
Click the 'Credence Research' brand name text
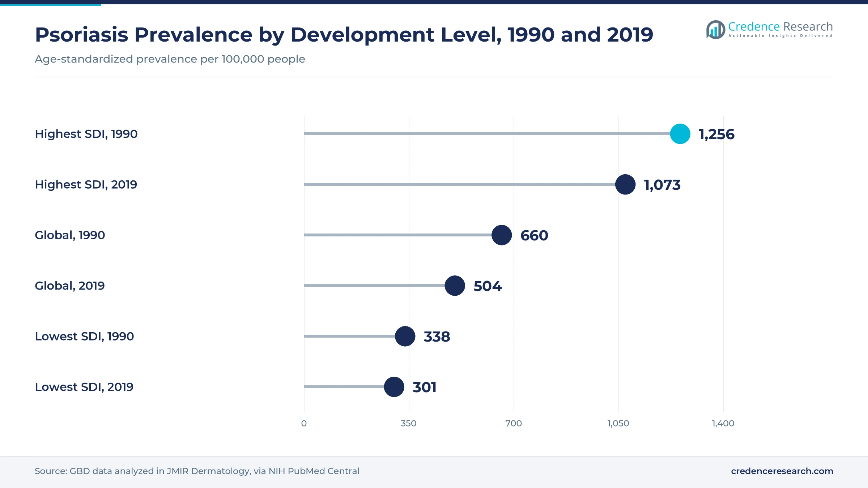pyautogui.click(x=780, y=26)
